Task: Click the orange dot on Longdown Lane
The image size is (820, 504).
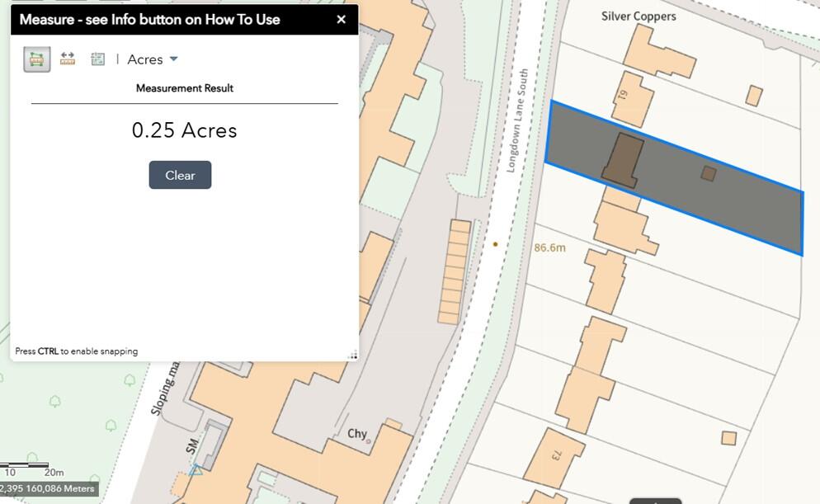Action: (x=495, y=244)
